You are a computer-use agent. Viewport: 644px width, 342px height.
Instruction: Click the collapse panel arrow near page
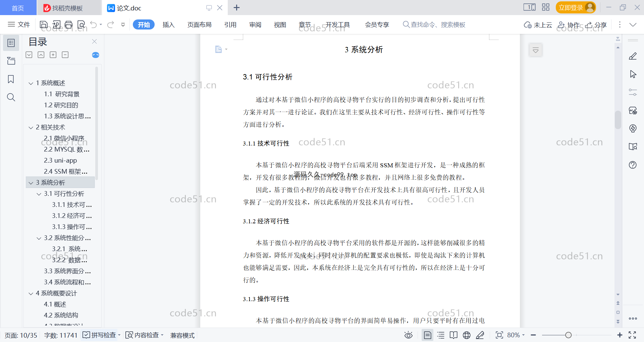536,50
